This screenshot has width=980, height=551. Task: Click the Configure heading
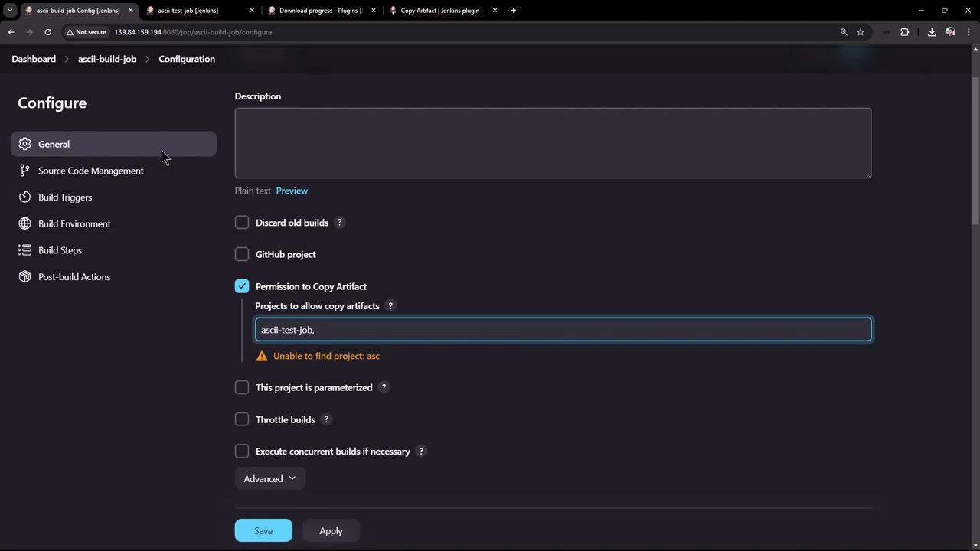tap(52, 103)
